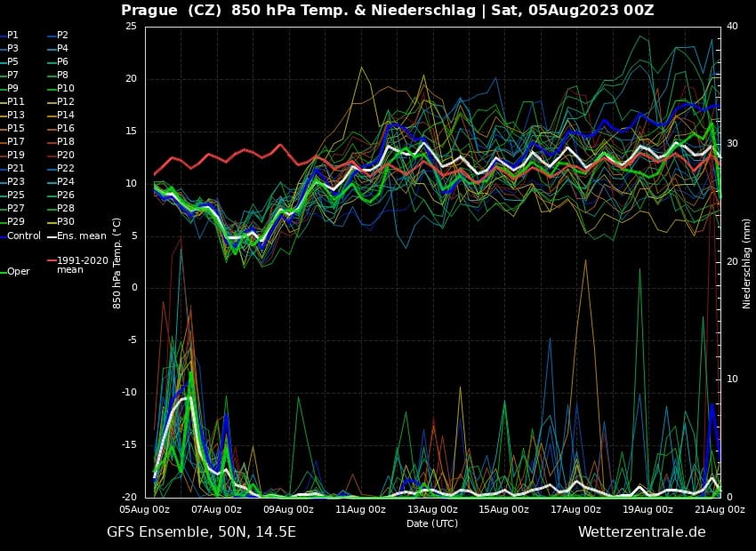Toggle the Ens. mean legend entry
Screen dimensions: 756x551
(x=81, y=236)
